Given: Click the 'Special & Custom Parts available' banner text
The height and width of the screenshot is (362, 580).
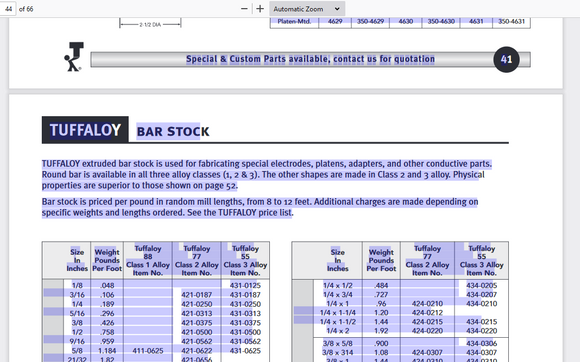Looking at the screenshot, I should coord(310,59).
